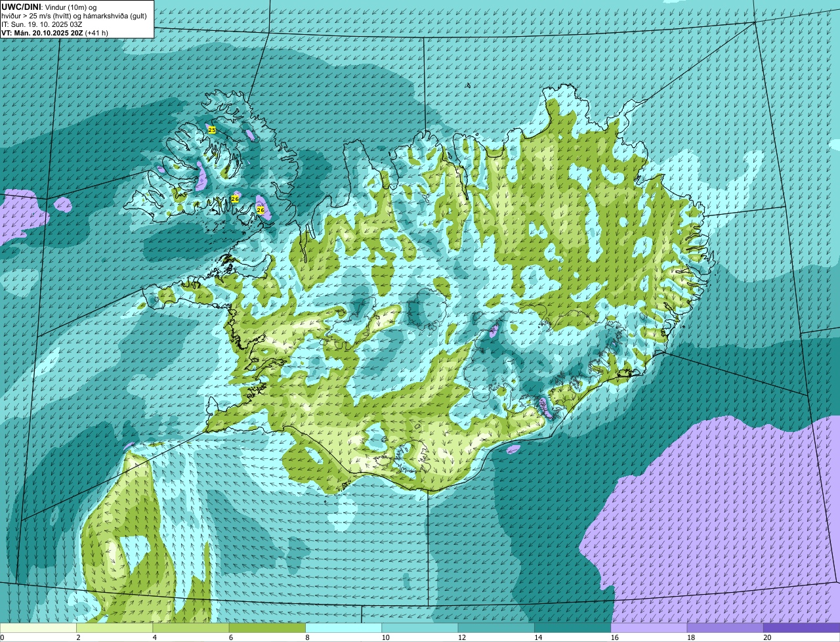Click the legend tick label '8'
The image size is (840, 642).
click(307, 637)
